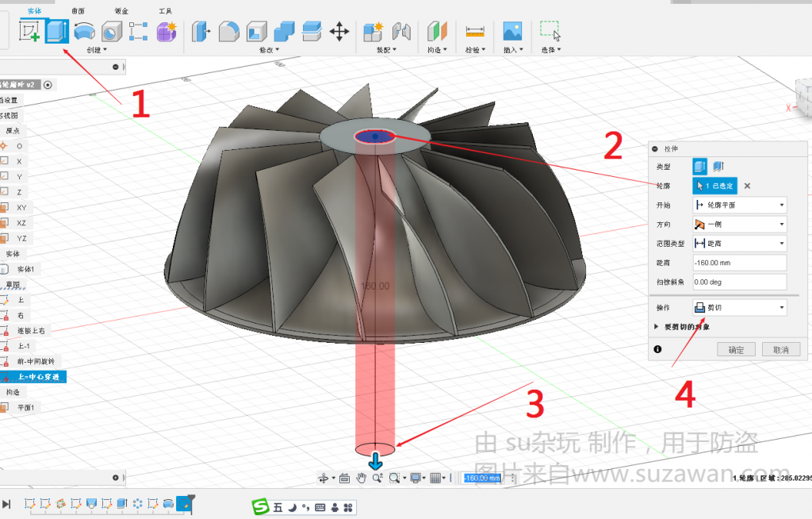Select the Extrude tool in toolbar

pyautogui.click(x=56, y=31)
